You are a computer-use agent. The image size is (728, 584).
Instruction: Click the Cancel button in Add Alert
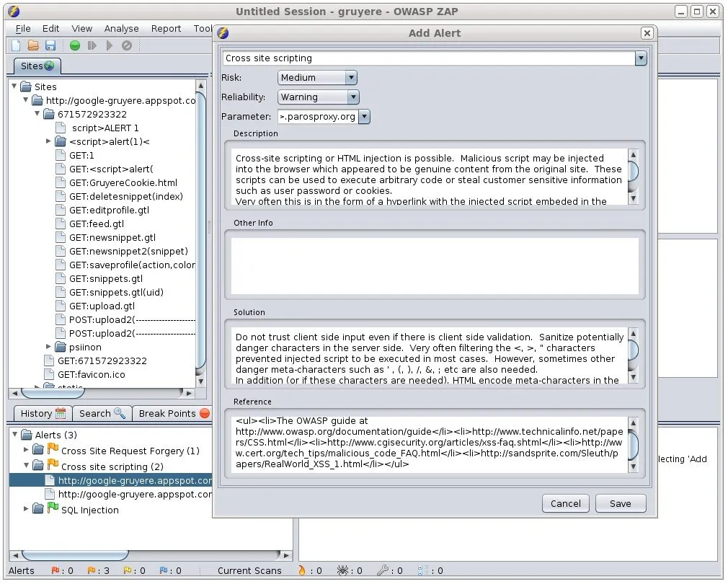tap(566, 504)
